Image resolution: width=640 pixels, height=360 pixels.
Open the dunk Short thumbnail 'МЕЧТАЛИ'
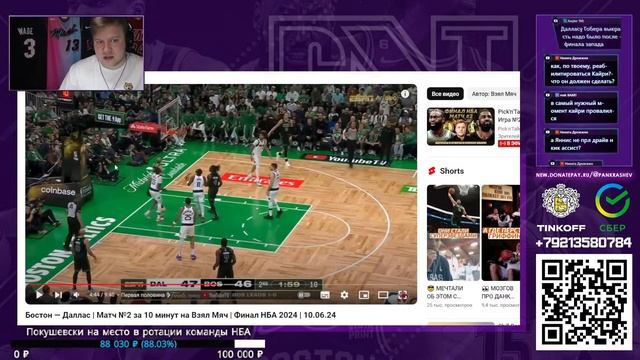[x=453, y=233]
